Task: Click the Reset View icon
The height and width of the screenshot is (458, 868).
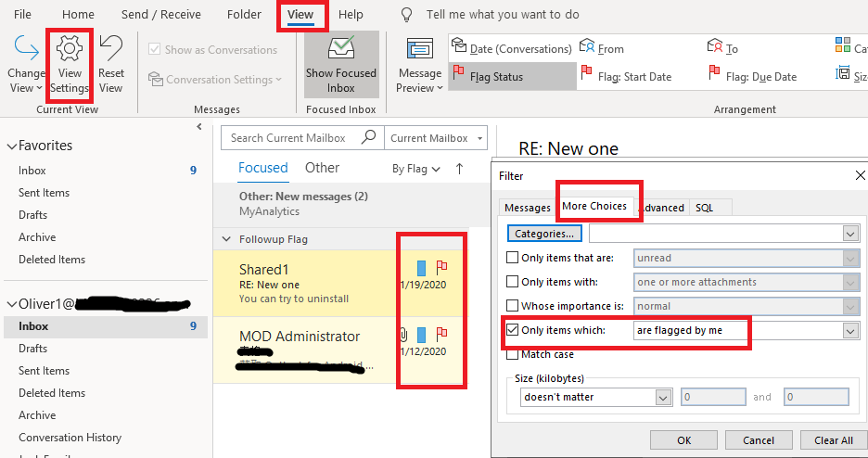Action: tap(110, 64)
